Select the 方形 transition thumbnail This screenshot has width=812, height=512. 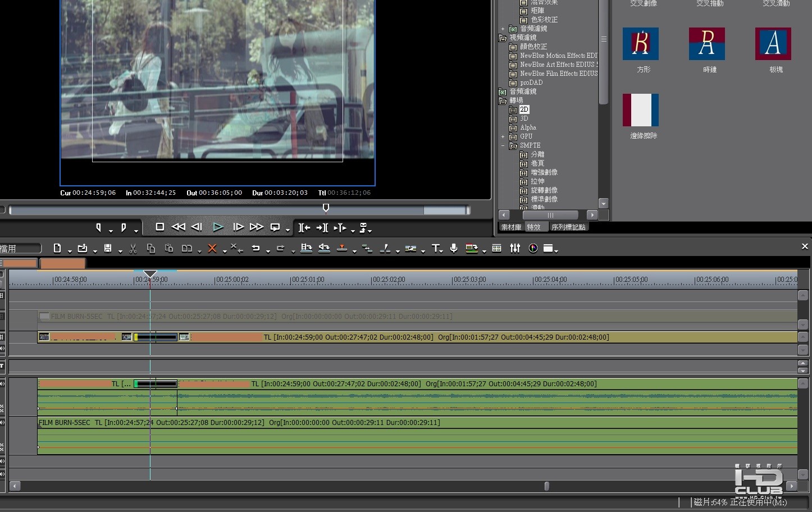point(641,44)
